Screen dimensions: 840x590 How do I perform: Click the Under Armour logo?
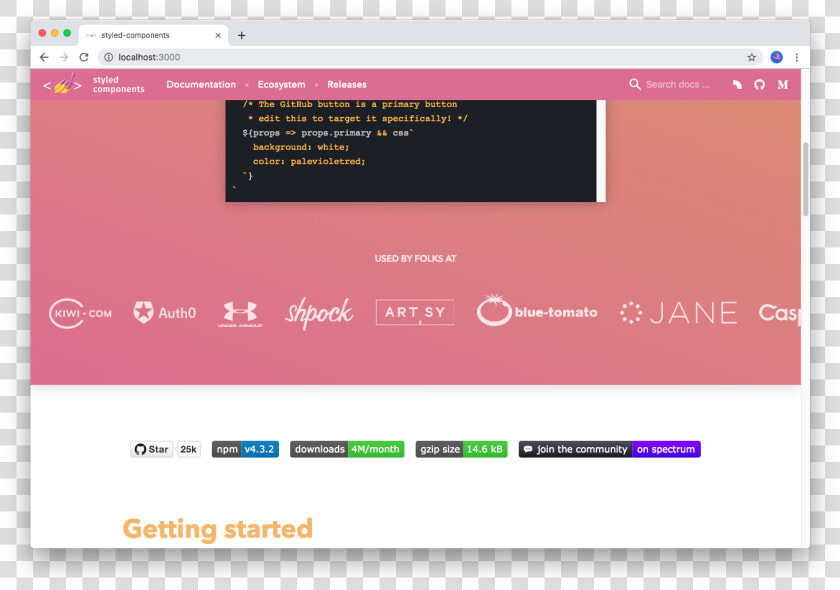point(240,313)
